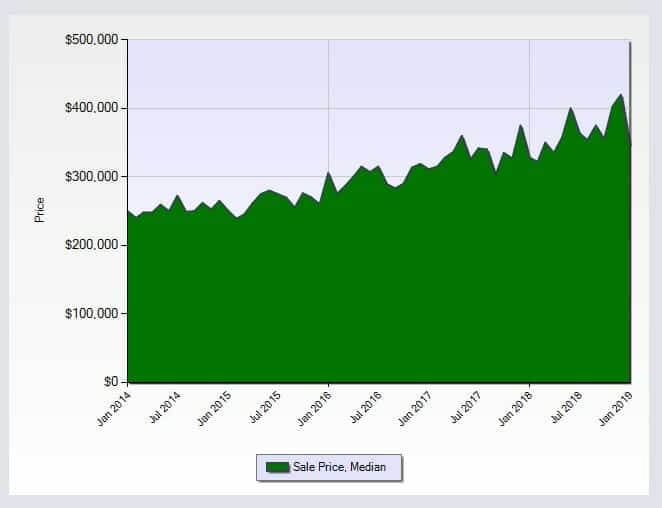Screen dimensions: 662x508
Task: Click the Jan 2015 date label
Action: (214, 408)
